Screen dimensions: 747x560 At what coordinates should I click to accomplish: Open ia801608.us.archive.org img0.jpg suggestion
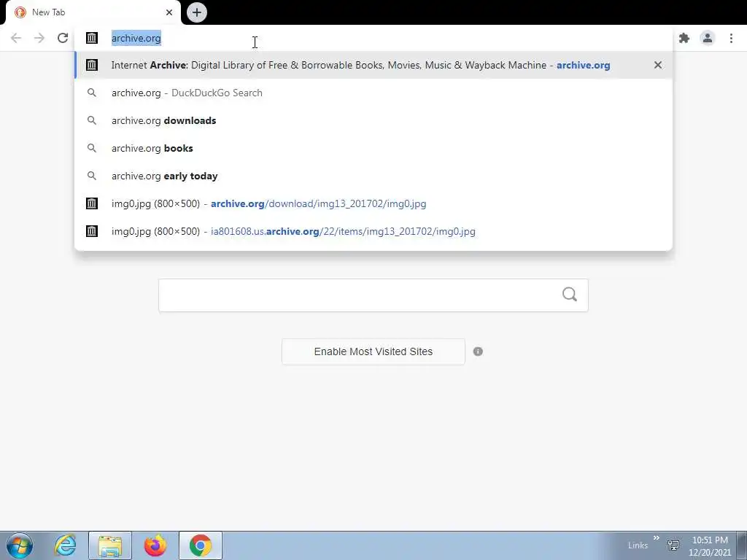tap(373, 231)
